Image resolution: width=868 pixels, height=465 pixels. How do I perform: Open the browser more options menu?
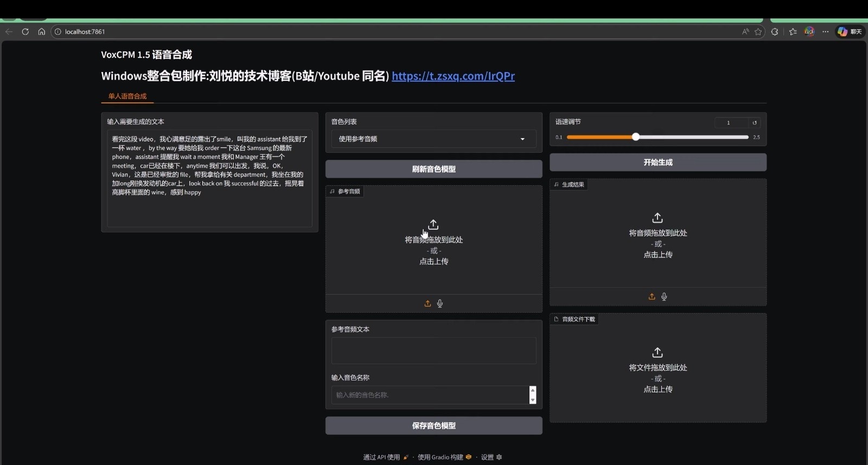[x=825, y=31]
